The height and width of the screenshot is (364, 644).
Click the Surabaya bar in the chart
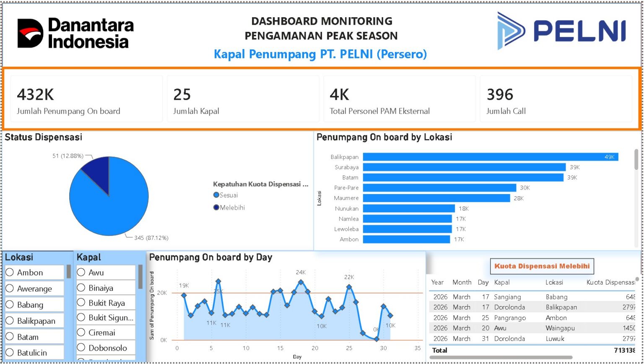[x=465, y=167]
